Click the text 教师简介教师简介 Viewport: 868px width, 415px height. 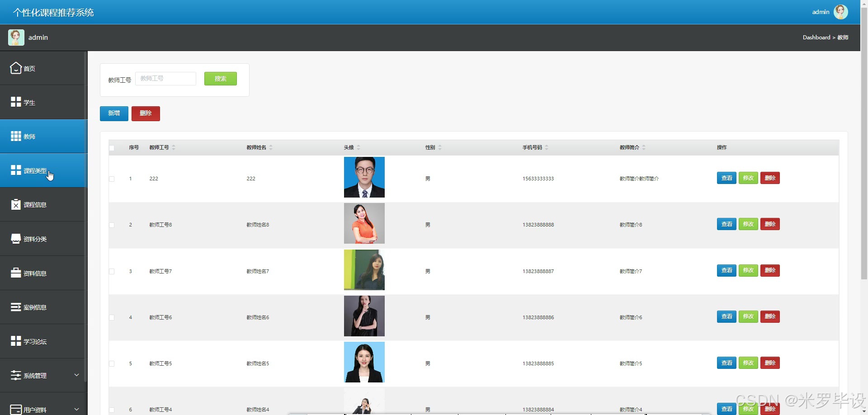pos(639,179)
